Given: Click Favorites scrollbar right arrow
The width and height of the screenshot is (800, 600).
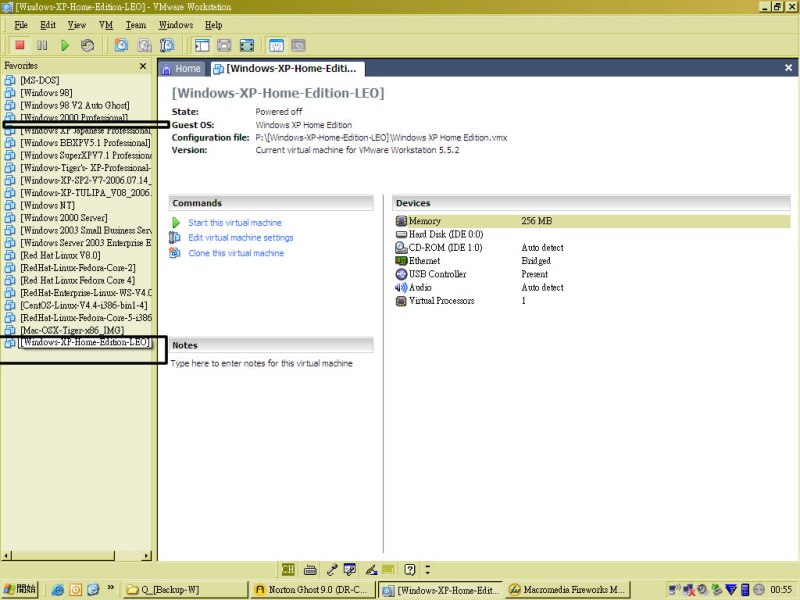Looking at the screenshot, I should 147,556.
